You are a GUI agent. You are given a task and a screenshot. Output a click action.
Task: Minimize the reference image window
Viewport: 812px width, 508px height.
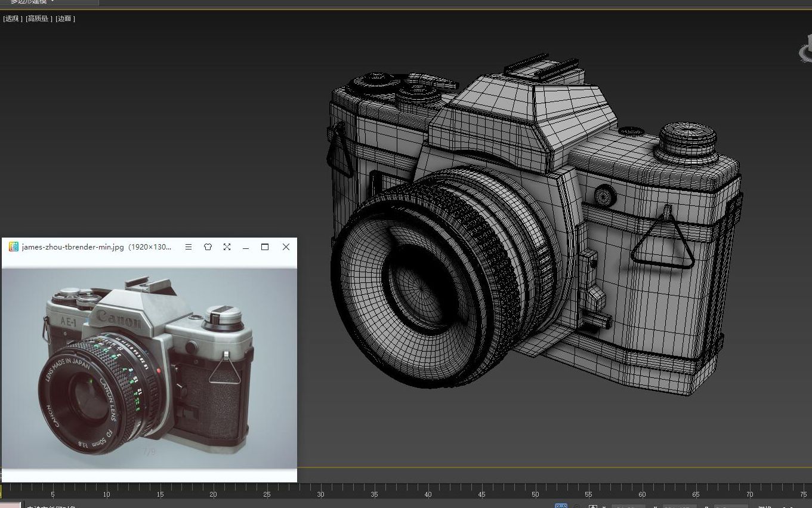[246, 247]
